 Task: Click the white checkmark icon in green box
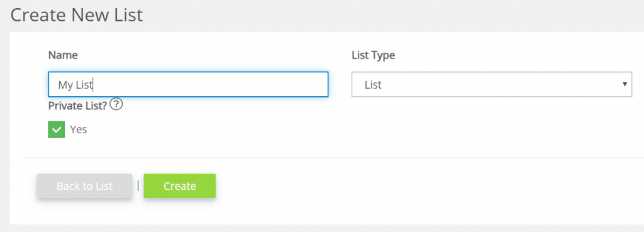pos(56,130)
